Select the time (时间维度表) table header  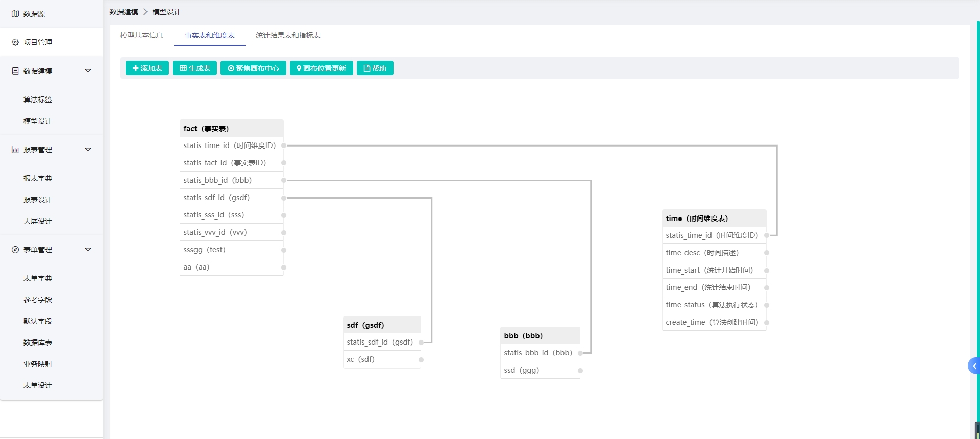tap(714, 218)
